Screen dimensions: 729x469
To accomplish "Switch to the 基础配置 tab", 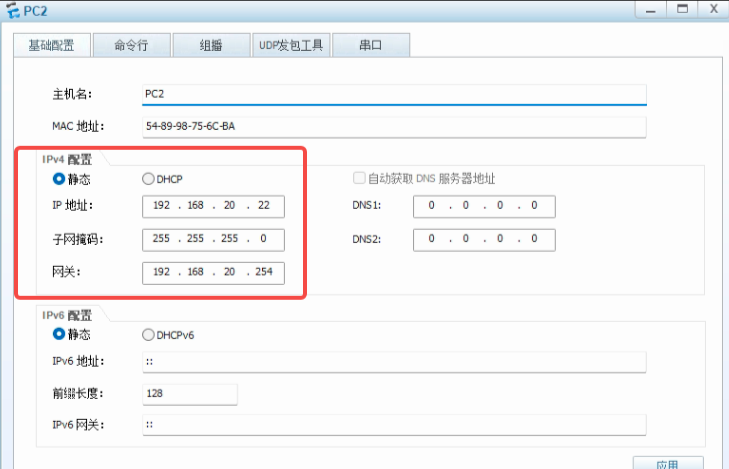I will 51,45.
